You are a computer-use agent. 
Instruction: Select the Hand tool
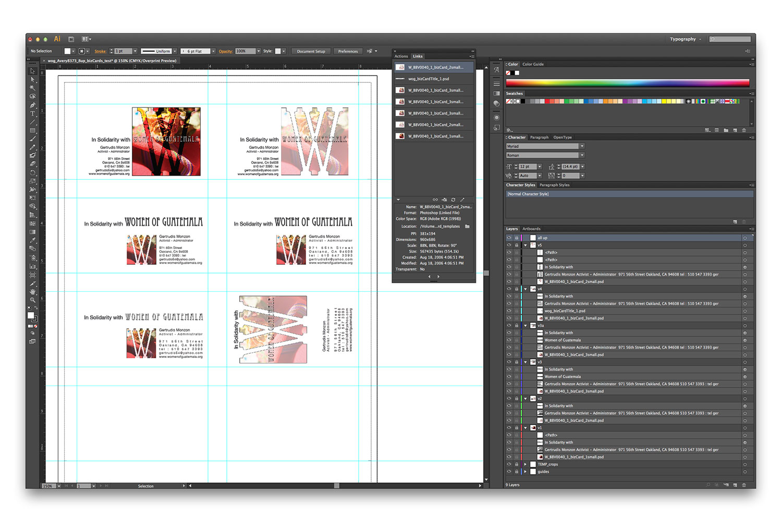(32, 291)
